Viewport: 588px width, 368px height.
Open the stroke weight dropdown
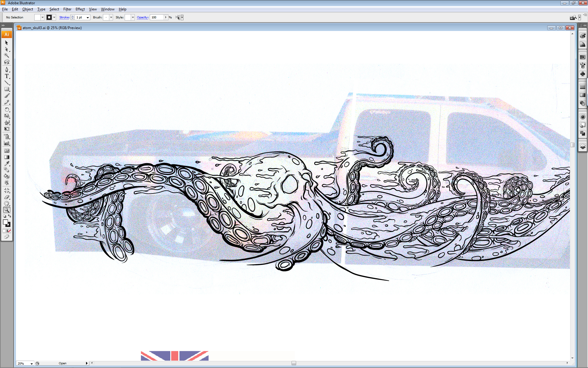coord(88,17)
